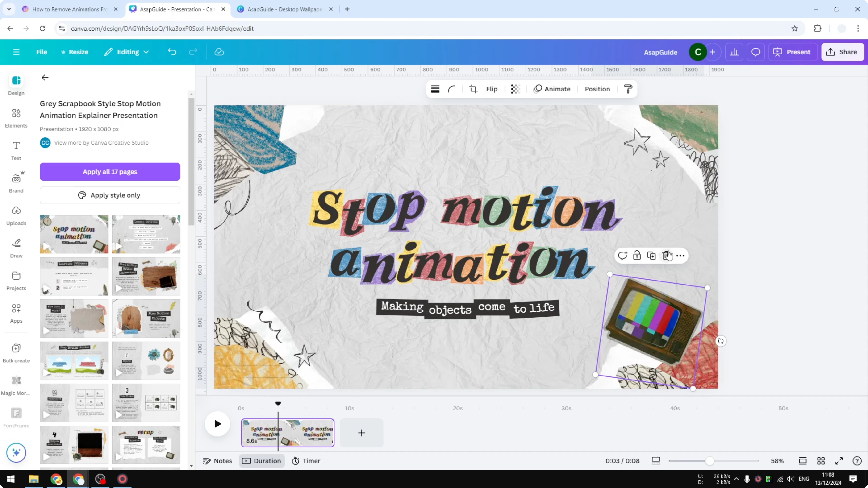The image size is (868, 488).
Task: Open View more by Canva Creative Studio
Action: 101,142
